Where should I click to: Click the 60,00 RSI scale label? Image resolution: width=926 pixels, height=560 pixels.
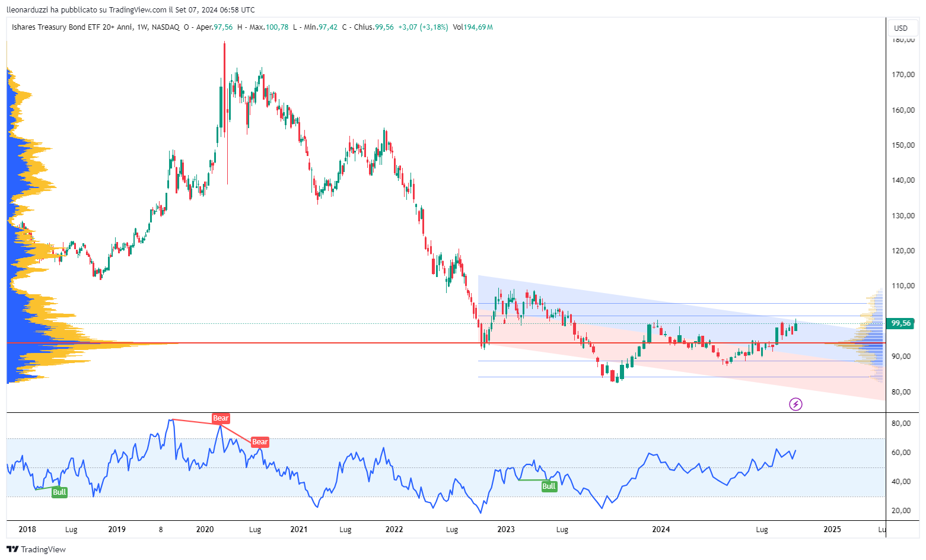901,453
